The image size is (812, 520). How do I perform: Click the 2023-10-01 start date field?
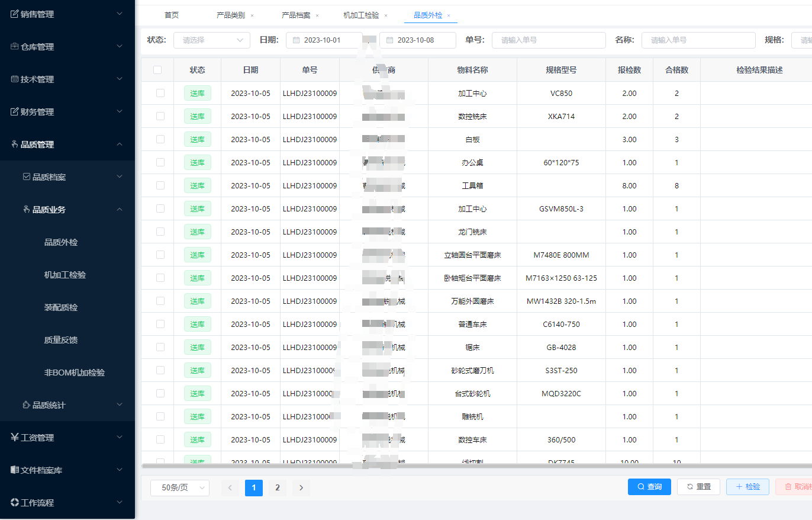coord(324,40)
